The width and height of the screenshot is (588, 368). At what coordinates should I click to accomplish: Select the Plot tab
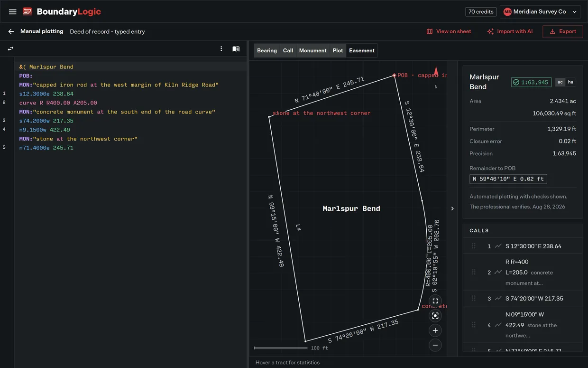coord(338,50)
